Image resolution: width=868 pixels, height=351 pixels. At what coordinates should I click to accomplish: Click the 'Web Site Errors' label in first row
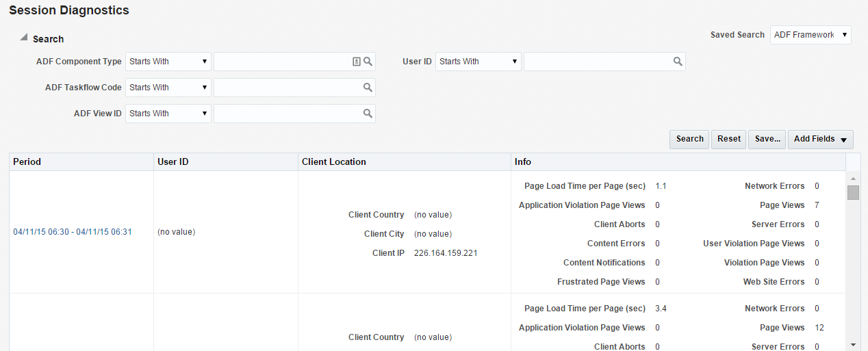tap(774, 282)
